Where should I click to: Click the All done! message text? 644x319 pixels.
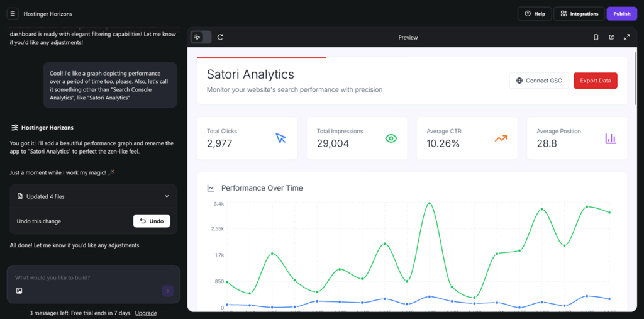point(74,245)
